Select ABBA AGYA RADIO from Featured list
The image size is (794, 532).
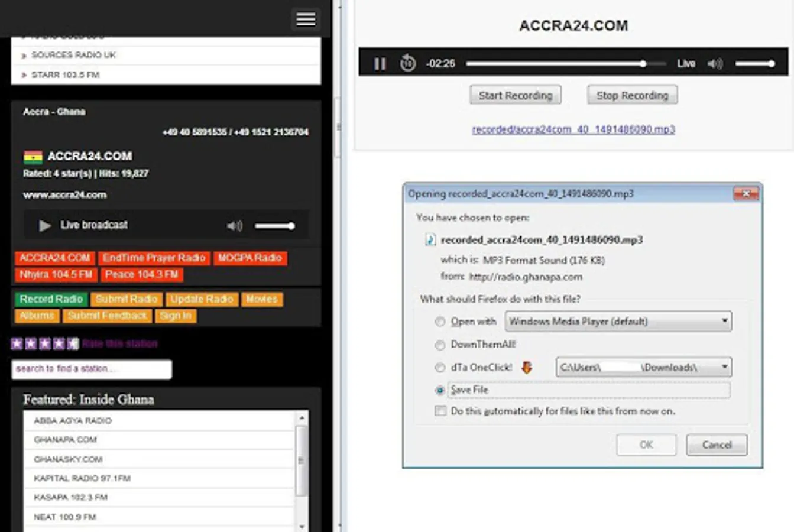pyautogui.click(x=159, y=421)
